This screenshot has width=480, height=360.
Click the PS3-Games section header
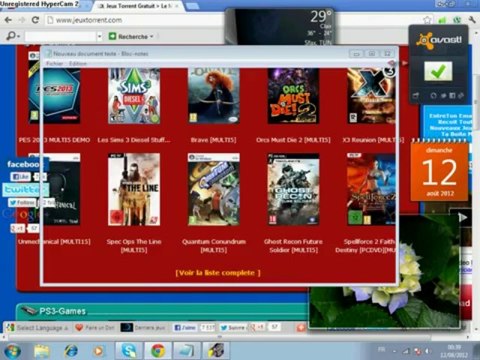(x=63, y=311)
